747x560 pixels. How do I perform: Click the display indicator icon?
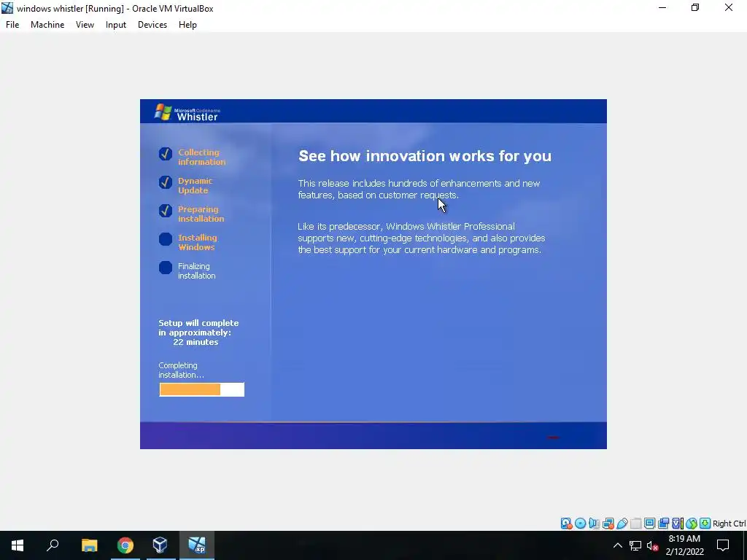point(649,524)
